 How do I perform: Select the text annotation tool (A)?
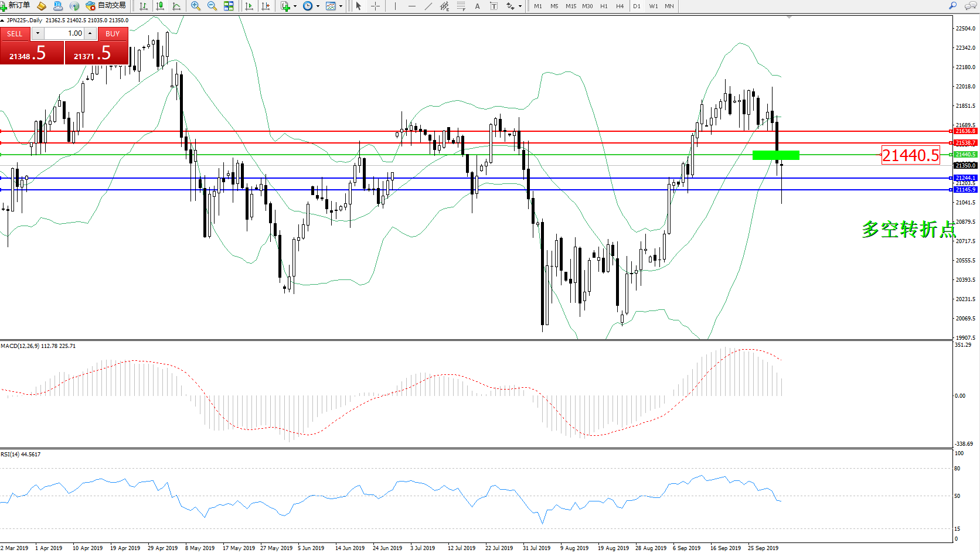tap(477, 6)
